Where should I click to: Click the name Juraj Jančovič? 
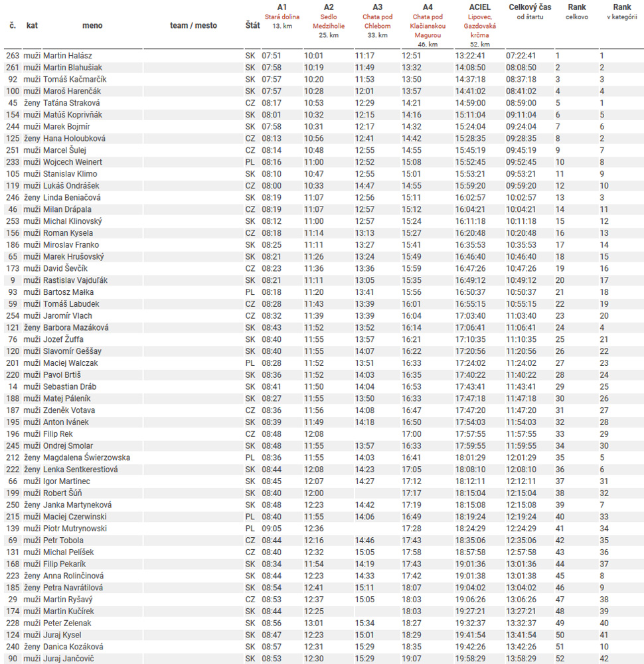68,658
